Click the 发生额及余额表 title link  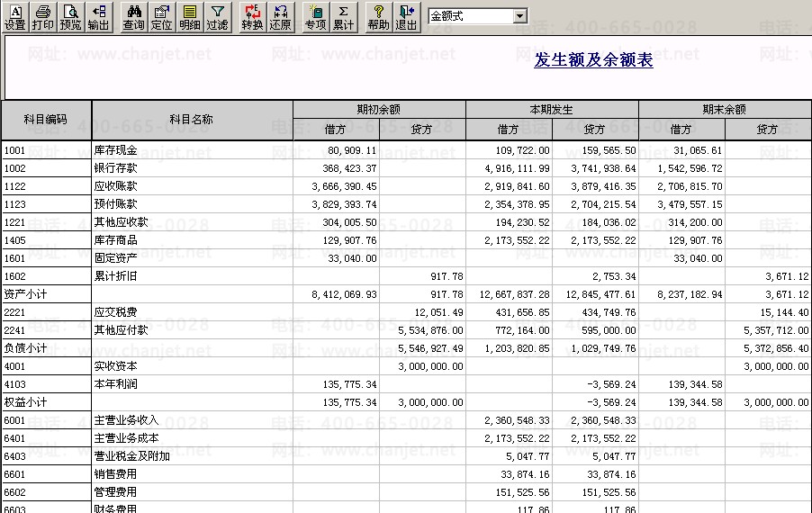[x=593, y=60]
